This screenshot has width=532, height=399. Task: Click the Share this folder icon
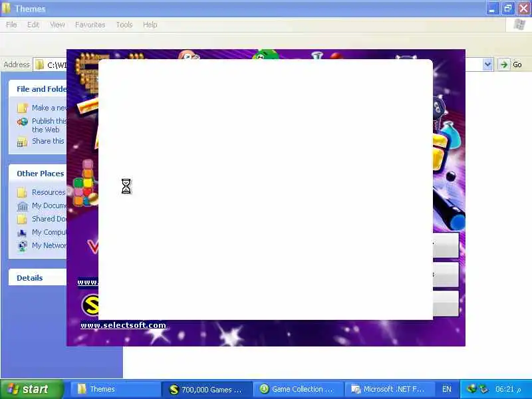click(x=23, y=142)
